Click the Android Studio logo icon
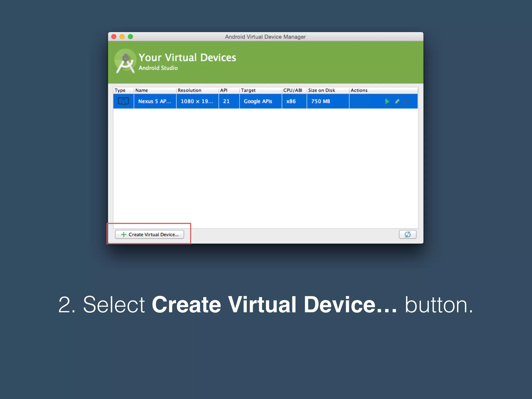Screen dimensions: 532x399 tap(125, 61)
